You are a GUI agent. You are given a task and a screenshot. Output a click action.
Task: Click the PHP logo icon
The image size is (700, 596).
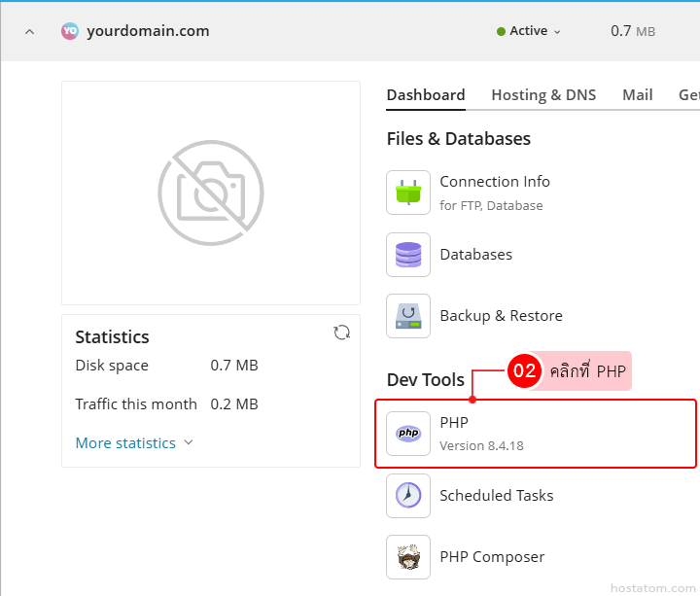tap(408, 434)
